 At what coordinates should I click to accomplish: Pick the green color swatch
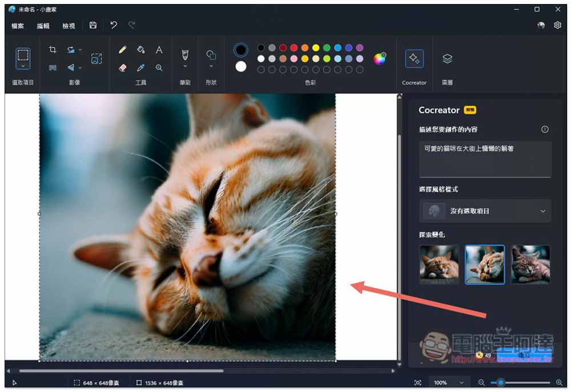click(327, 48)
